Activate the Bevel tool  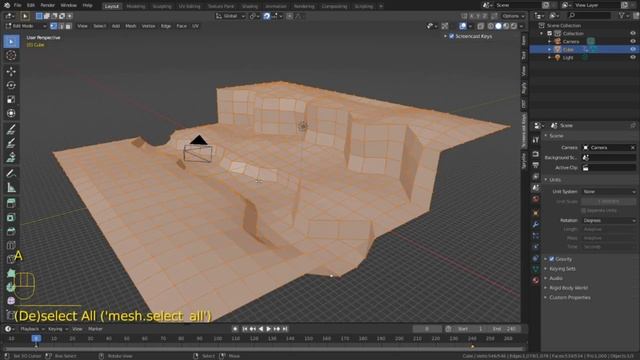11,231
